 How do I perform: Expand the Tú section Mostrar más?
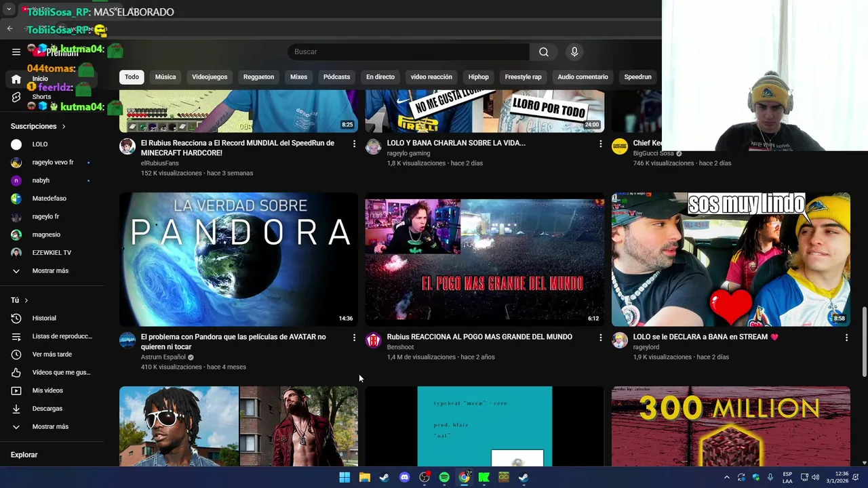(x=52, y=427)
